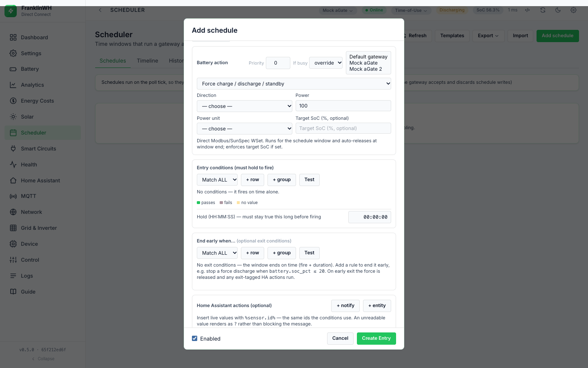Open the If busy override dropdown
Screen dimensions: 588x368
326,63
